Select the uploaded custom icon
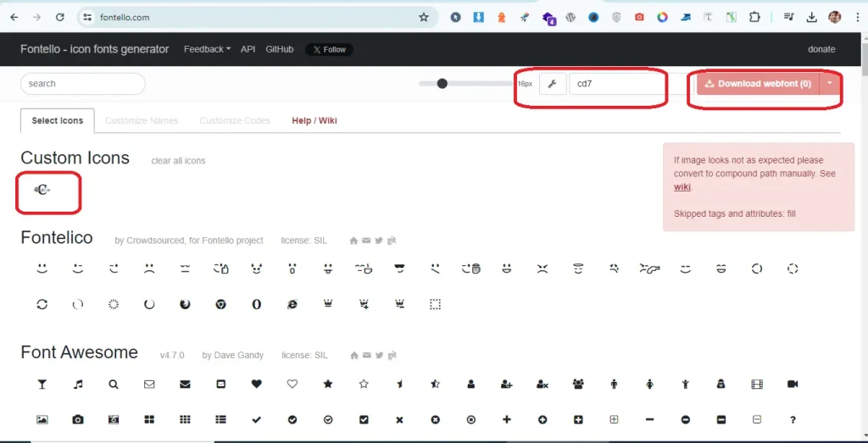868x443 pixels. (x=42, y=190)
